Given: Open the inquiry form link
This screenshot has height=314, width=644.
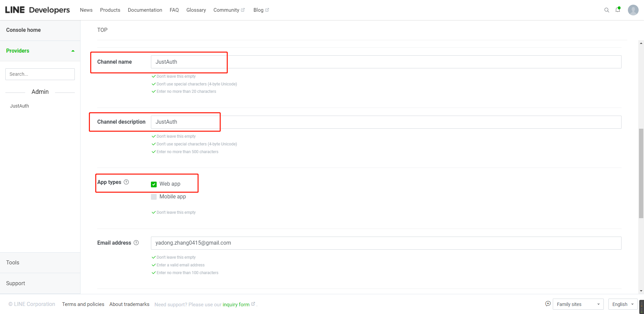Looking at the screenshot, I should coord(236,305).
